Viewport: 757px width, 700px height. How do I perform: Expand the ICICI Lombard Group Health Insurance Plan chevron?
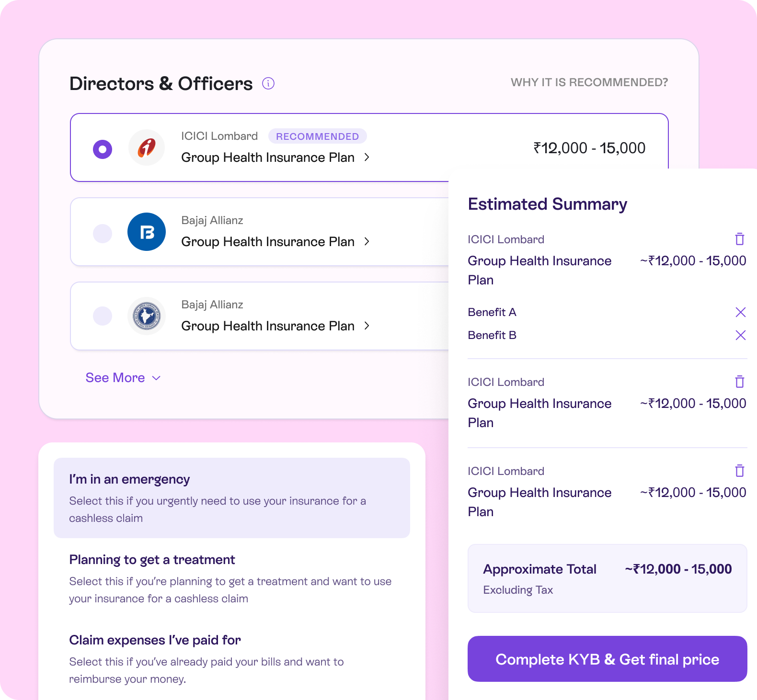[367, 157]
